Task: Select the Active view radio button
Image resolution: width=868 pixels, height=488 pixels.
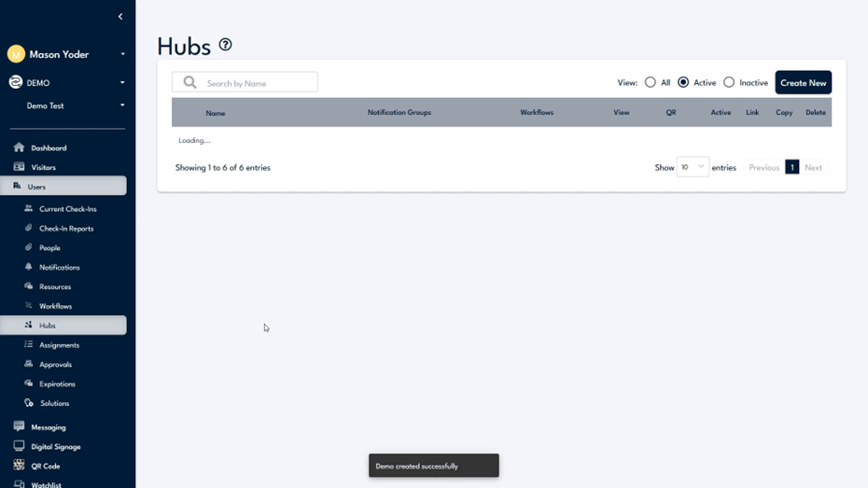Action: (683, 82)
